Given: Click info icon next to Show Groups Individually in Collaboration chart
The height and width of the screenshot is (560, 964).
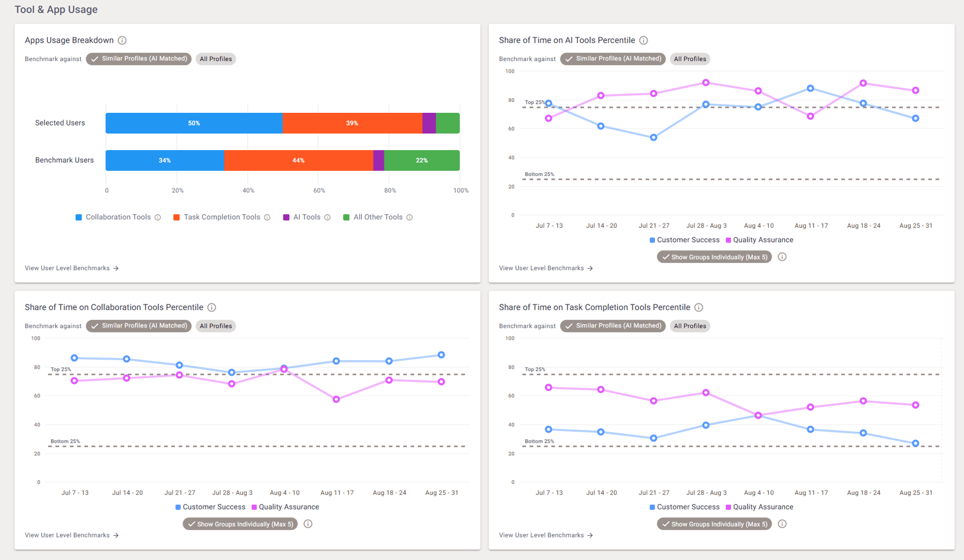Looking at the screenshot, I should 308,524.
